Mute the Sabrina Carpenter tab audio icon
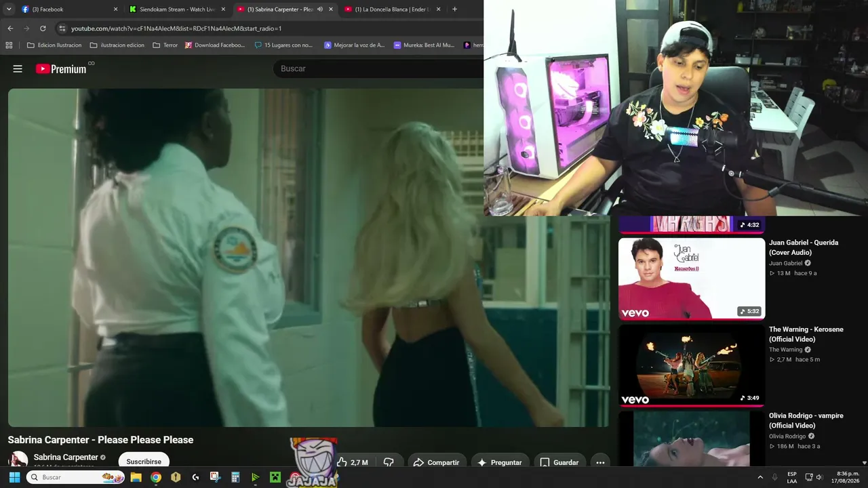The width and height of the screenshot is (868, 488). click(x=320, y=9)
